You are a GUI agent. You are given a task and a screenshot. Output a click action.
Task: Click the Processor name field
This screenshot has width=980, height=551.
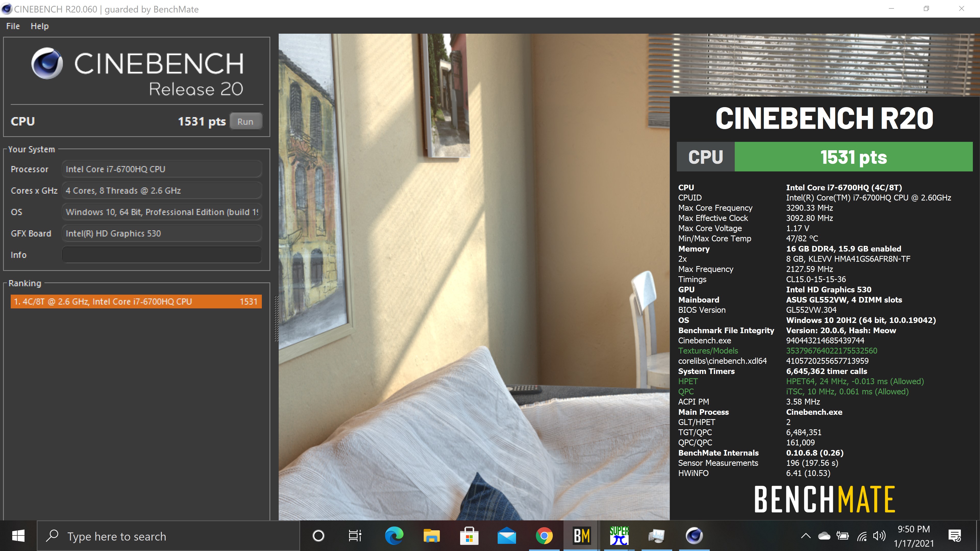click(x=162, y=169)
